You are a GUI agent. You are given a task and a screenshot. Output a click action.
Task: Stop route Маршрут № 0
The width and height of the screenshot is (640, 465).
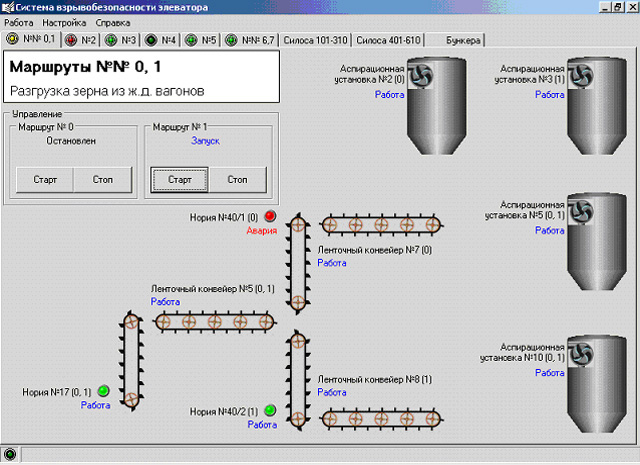pyautogui.click(x=102, y=180)
